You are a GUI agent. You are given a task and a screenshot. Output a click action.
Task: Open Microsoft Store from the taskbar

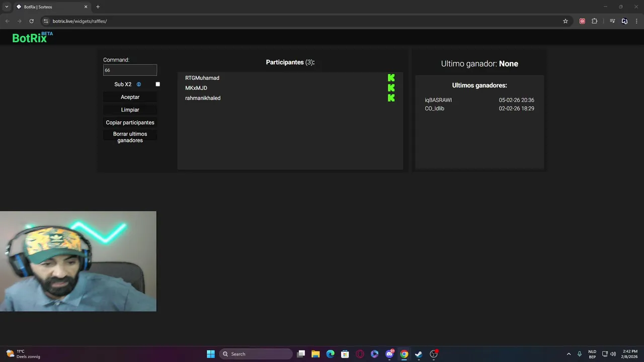pyautogui.click(x=345, y=354)
